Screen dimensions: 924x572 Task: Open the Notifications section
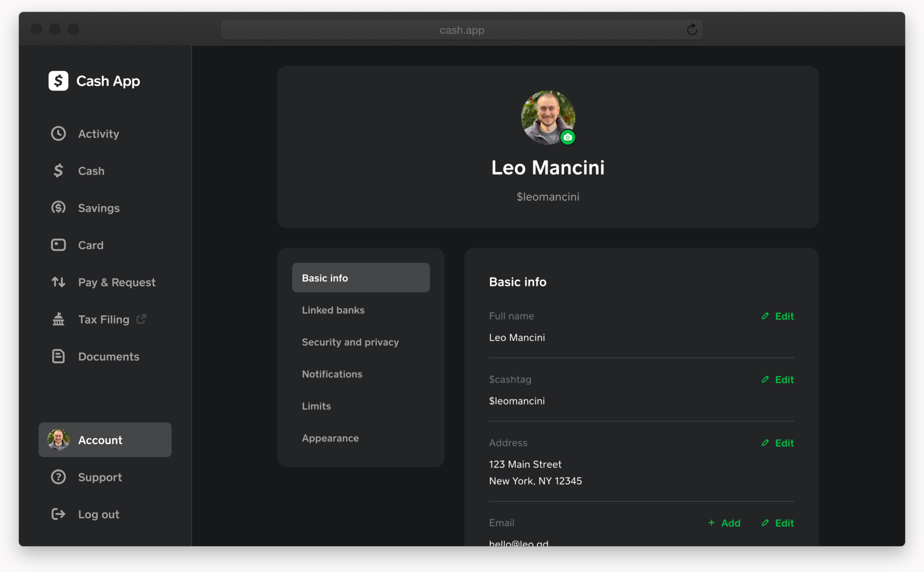332,374
